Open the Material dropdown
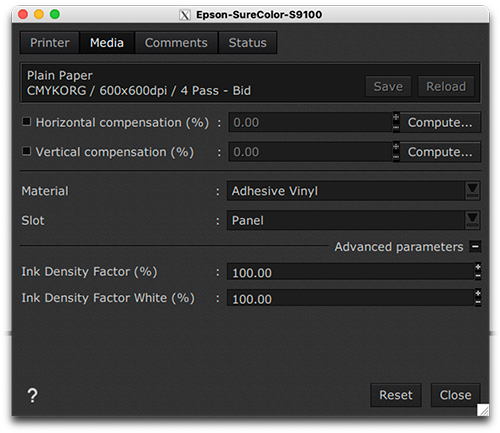 coord(353,191)
